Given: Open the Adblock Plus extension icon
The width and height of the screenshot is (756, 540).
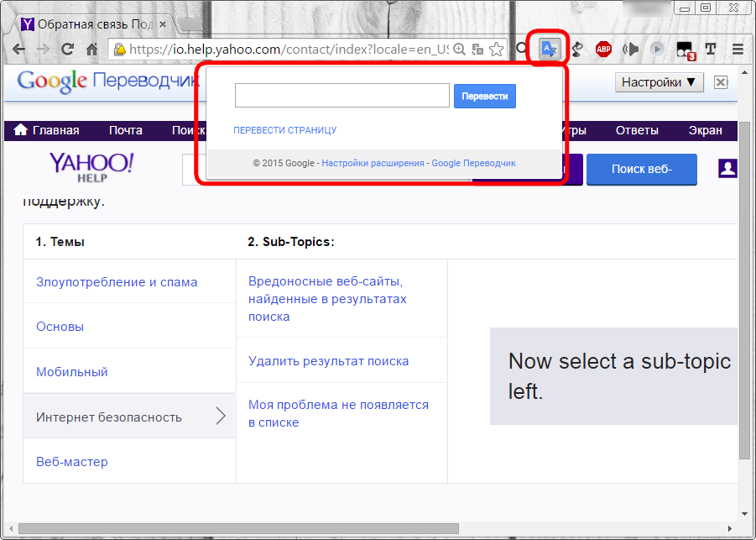Looking at the screenshot, I should tap(603, 49).
